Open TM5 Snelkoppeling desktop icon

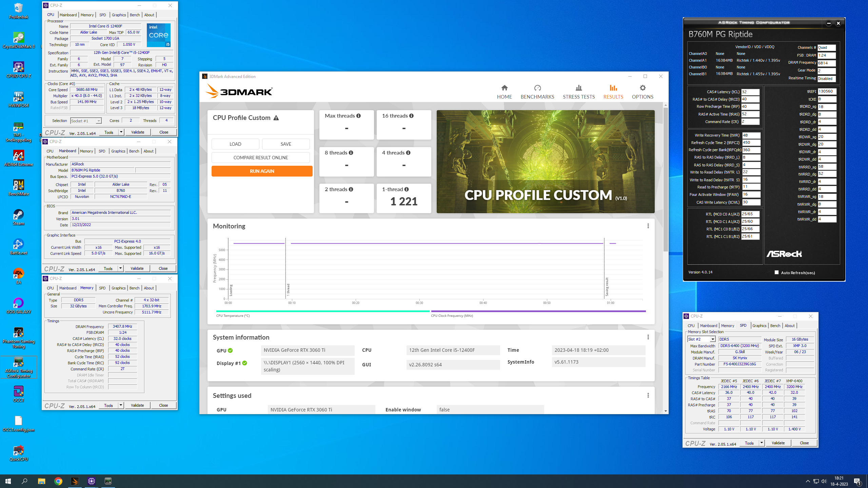(x=19, y=131)
